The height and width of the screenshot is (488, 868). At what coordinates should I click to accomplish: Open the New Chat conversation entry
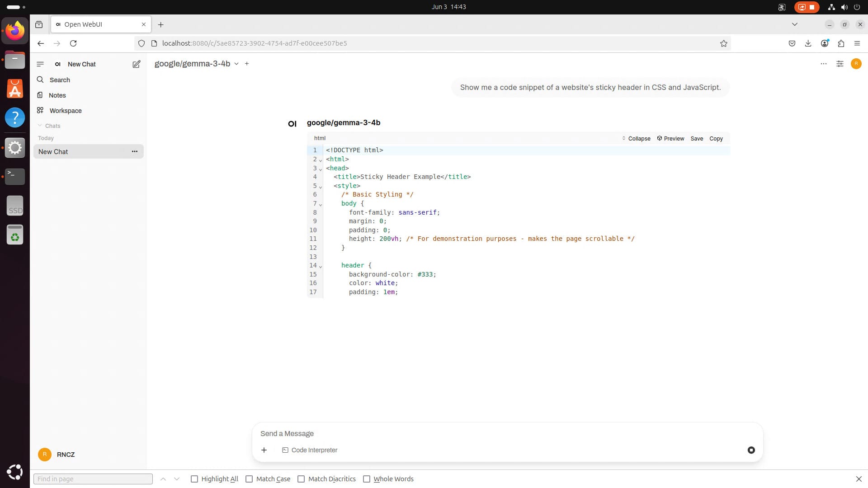point(81,152)
